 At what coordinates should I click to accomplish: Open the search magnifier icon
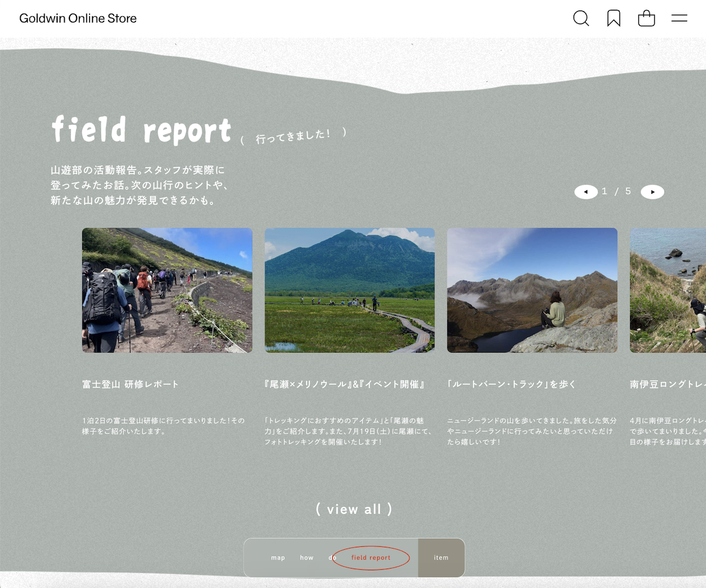click(581, 18)
